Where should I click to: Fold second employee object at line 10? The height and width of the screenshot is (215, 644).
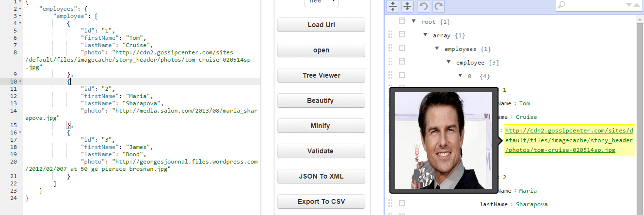tap(21, 82)
